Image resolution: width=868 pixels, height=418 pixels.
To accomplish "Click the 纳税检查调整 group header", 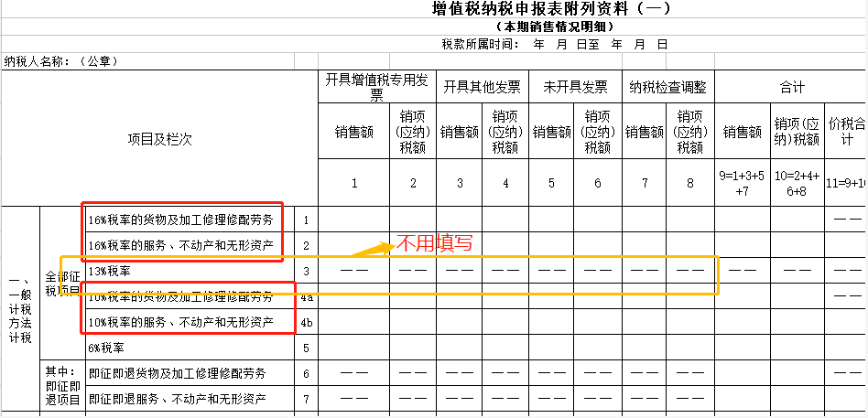I will (668, 87).
